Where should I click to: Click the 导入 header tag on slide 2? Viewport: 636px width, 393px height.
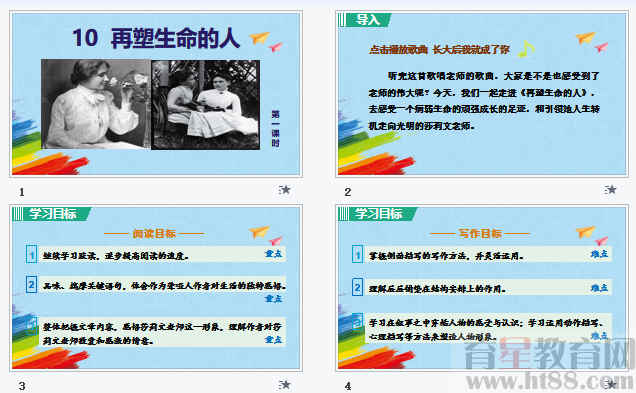365,19
